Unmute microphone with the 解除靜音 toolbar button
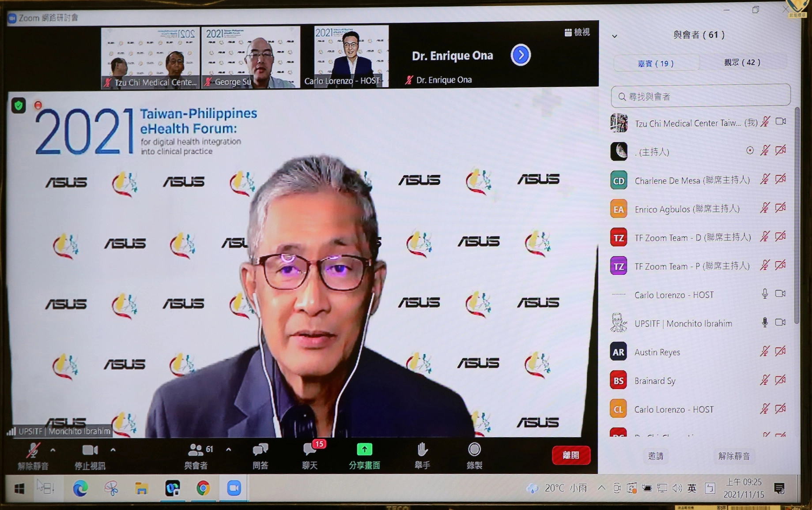The width and height of the screenshot is (812, 510). click(33, 456)
